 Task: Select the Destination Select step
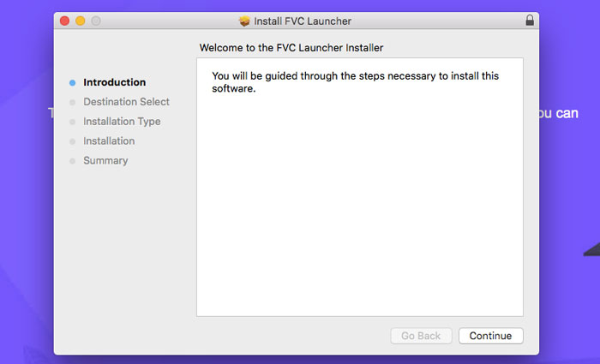coord(126,102)
